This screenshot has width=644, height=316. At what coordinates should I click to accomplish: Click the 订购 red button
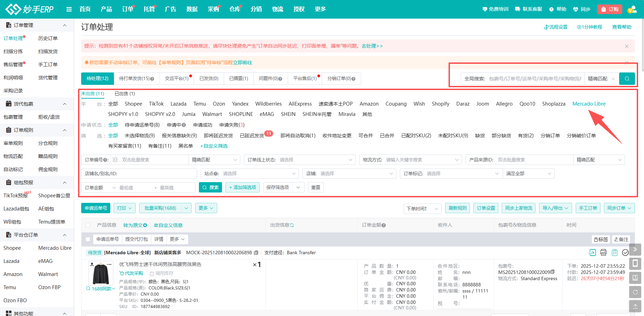coord(609,9)
